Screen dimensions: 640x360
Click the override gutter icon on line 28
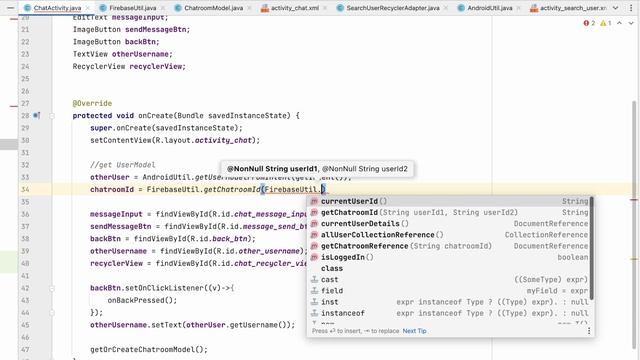[x=37, y=116]
